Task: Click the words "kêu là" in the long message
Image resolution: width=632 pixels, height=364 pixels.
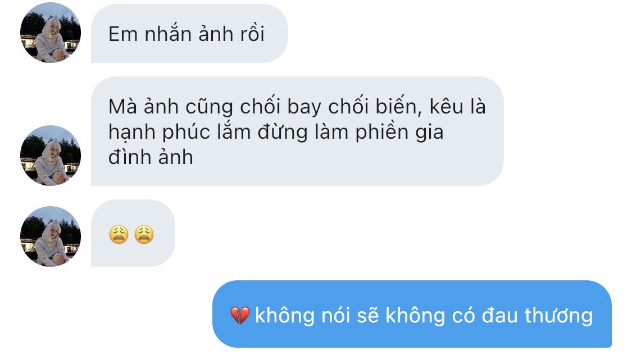Action: (457, 107)
